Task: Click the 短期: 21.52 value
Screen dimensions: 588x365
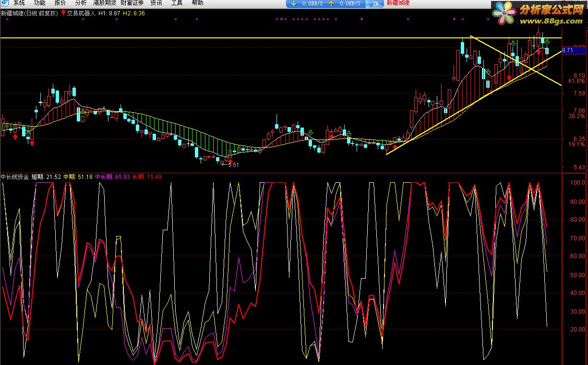Action: (47, 177)
